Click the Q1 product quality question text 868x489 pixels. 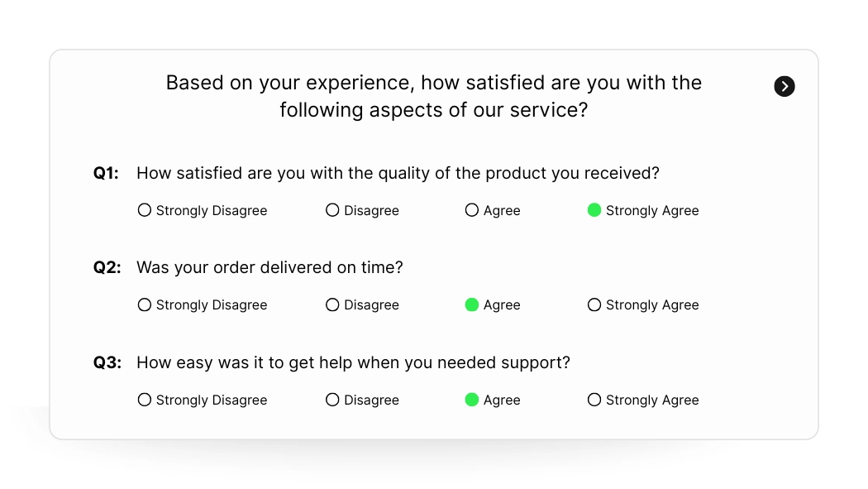click(x=398, y=173)
